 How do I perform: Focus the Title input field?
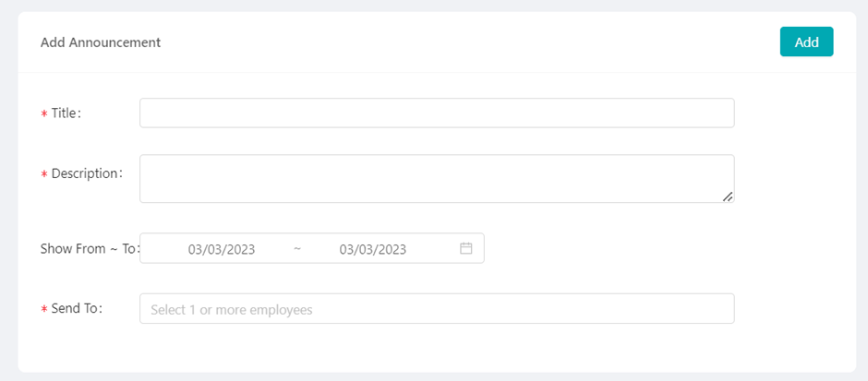pyautogui.click(x=437, y=113)
